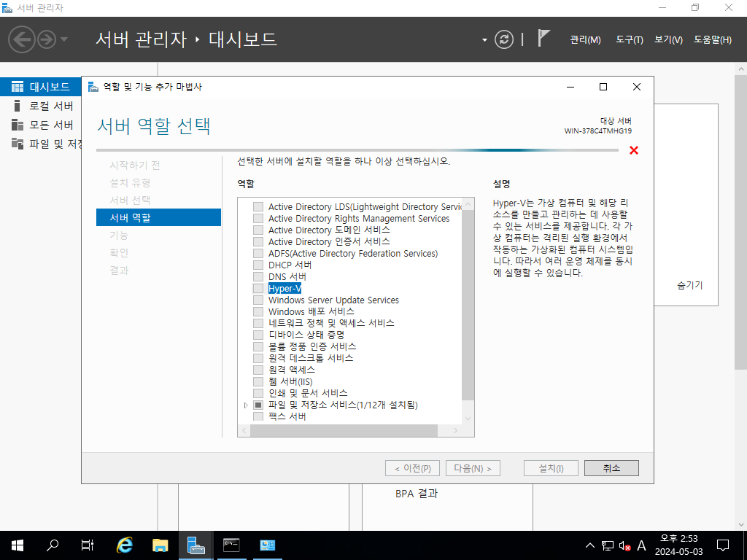Viewport: 747px width, 560px height.
Task: Open Task View on the taskbar
Action: 88,545
